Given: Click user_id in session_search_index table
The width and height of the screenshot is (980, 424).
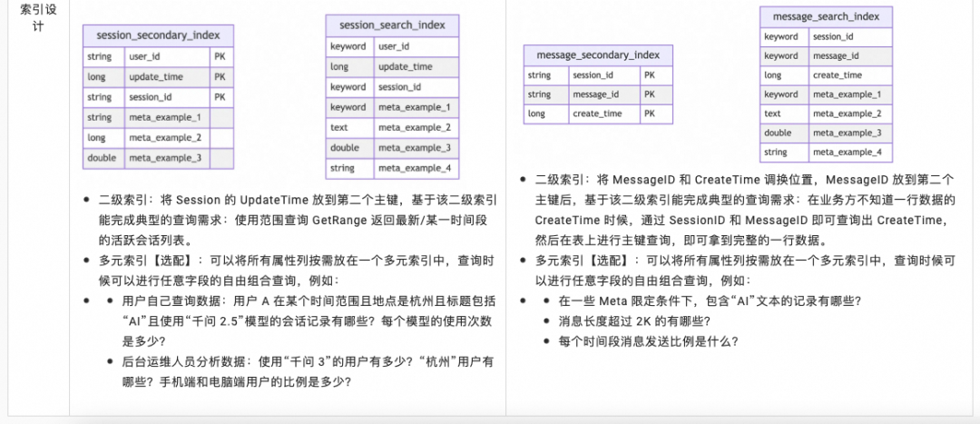Looking at the screenshot, I should point(394,46).
